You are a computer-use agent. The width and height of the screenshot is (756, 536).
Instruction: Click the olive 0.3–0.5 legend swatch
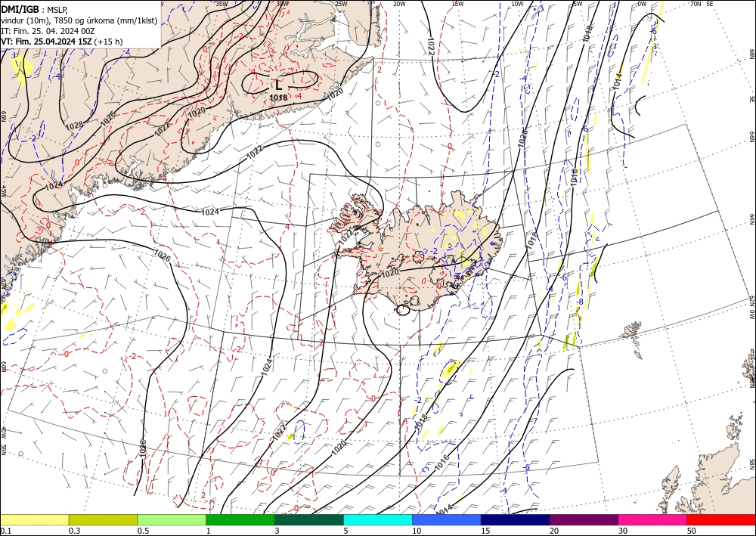tap(103, 519)
